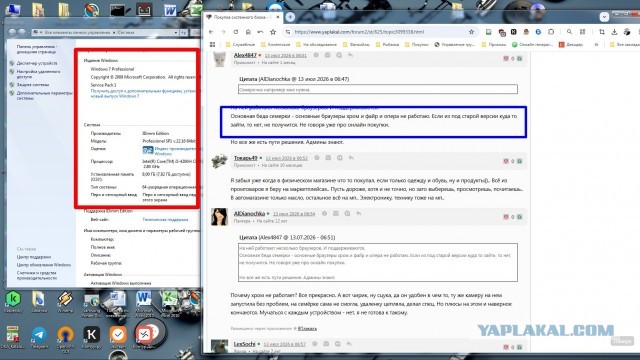This screenshot has width=640, height=360.
Task: Click the 'Техническая поддержка' website link
Action: pos(165,220)
